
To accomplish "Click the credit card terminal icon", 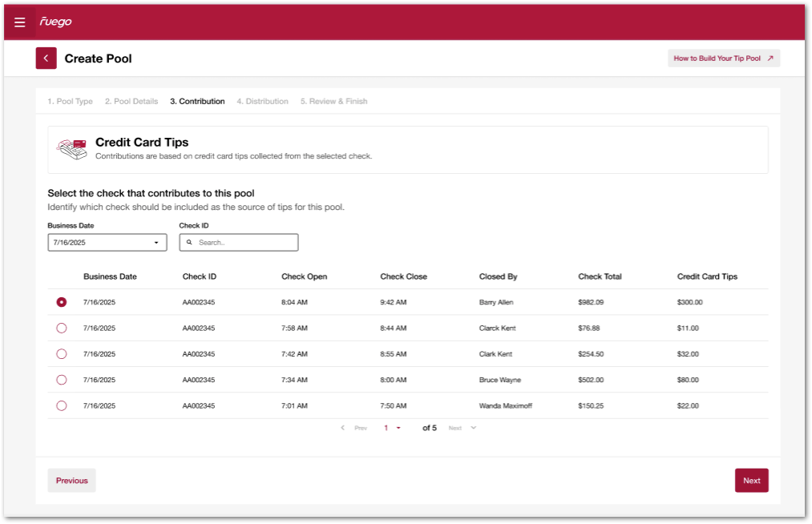I will pyautogui.click(x=71, y=149).
